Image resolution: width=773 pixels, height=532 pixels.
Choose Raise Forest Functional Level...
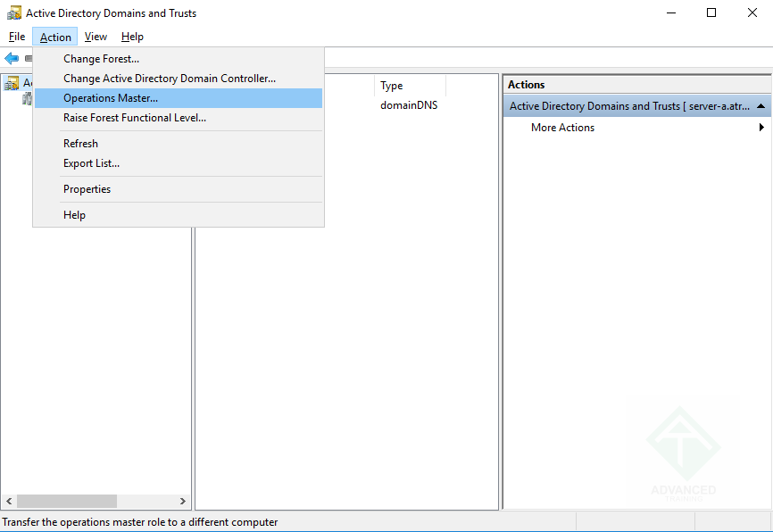179,118
